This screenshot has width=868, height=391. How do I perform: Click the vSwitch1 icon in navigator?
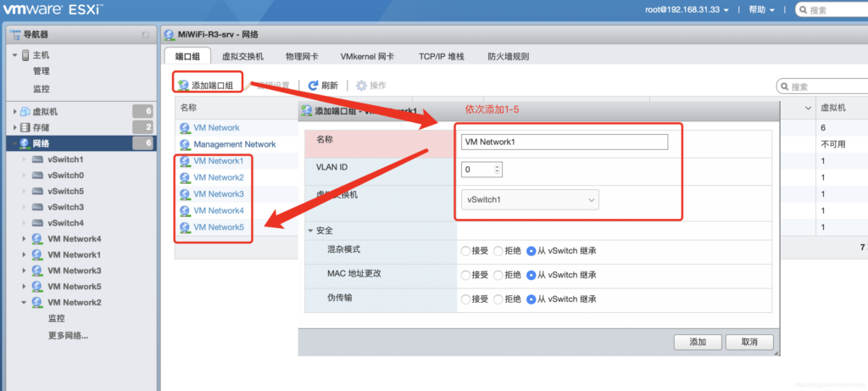tap(38, 159)
